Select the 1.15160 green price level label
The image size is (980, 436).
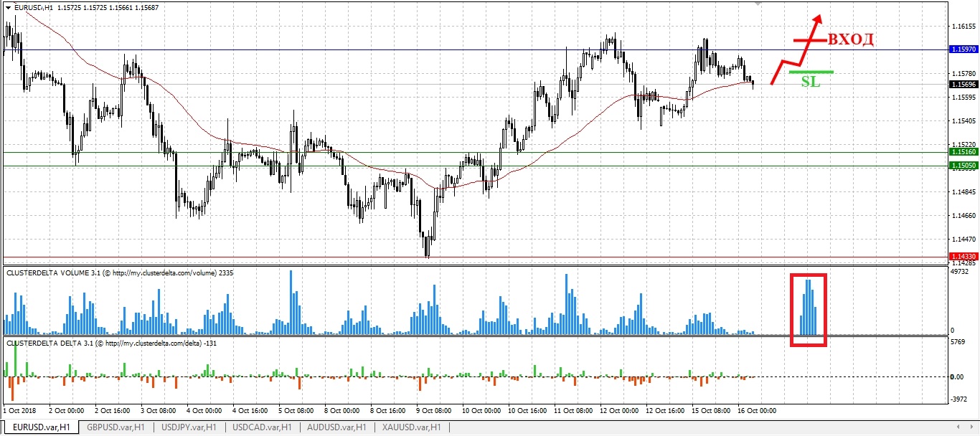pos(962,152)
